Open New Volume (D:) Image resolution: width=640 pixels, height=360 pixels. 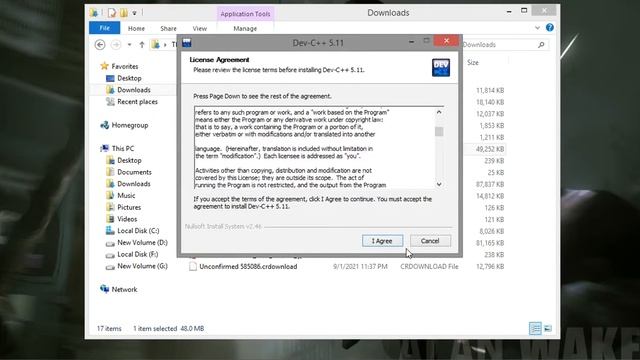(x=142, y=242)
